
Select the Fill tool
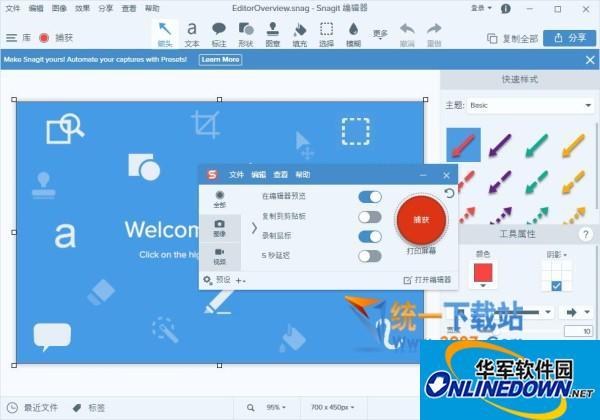point(300,34)
